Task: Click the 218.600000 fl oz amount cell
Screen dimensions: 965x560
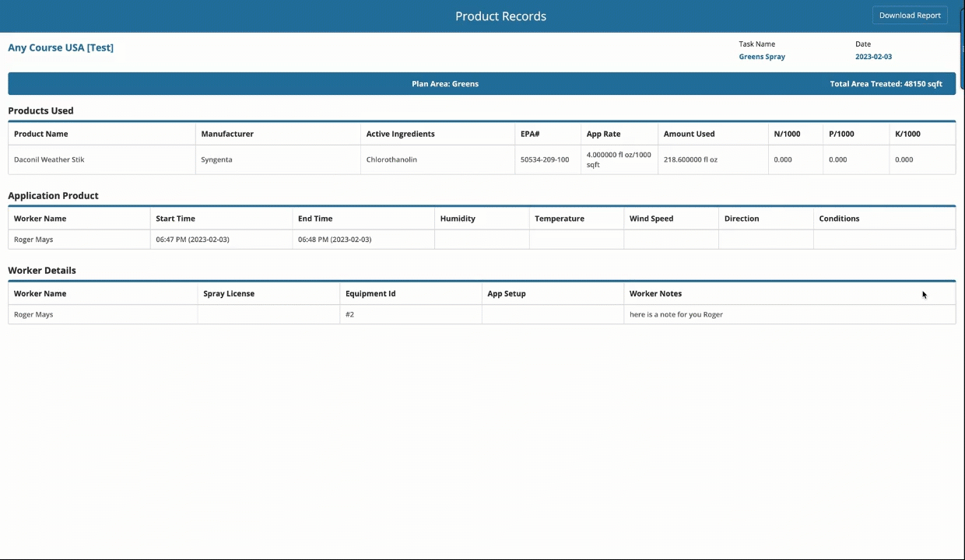Action: 690,159
